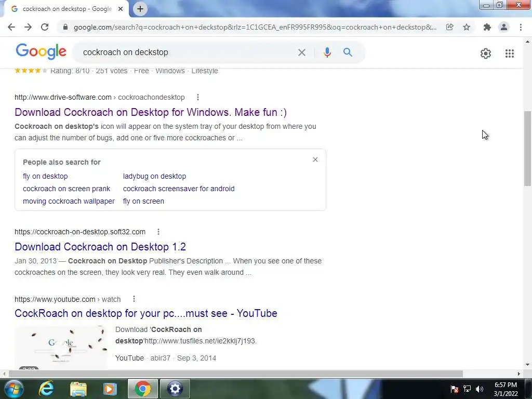Screen dimensions: 532x399
Task: Open Google quick settings gear
Action: click(486, 54)
